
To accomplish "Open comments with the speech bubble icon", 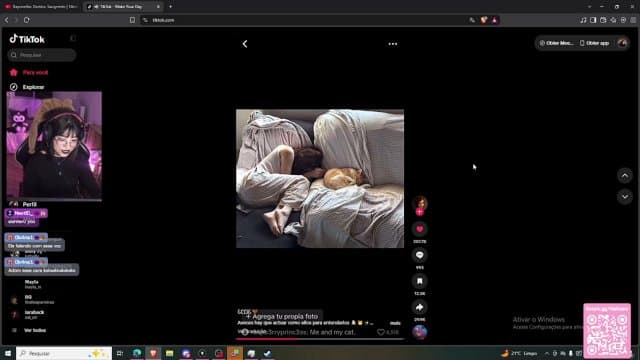I will [420, 255].
